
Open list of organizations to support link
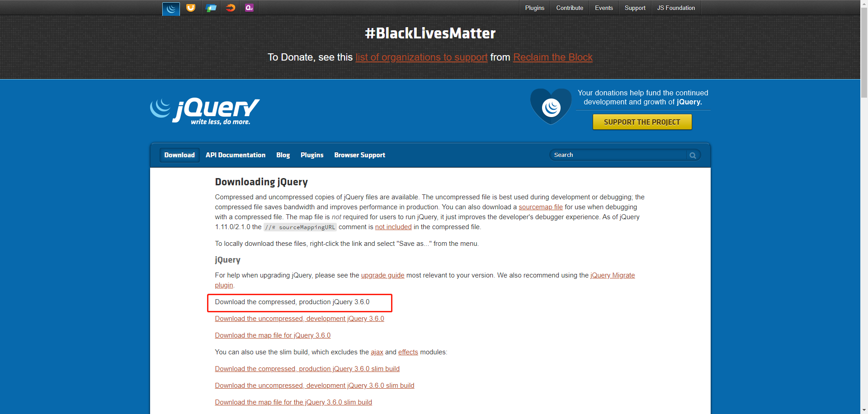[422, 57]
